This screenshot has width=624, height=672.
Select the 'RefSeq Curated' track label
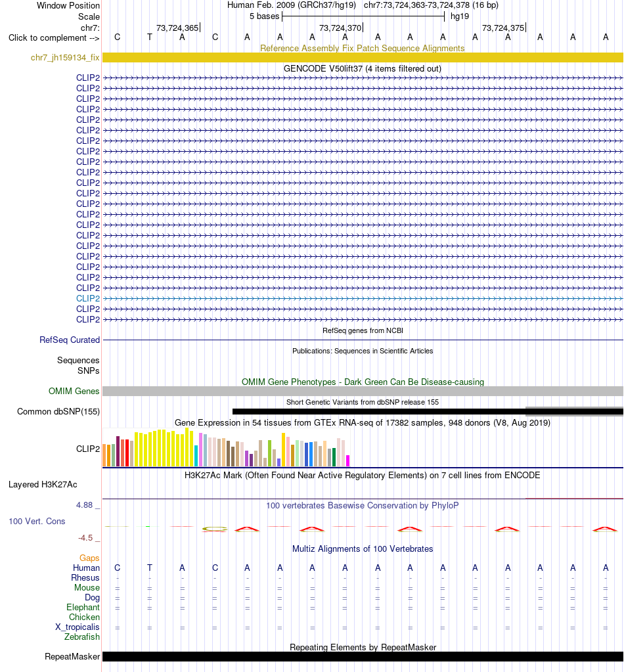click(x=70, y=340)
